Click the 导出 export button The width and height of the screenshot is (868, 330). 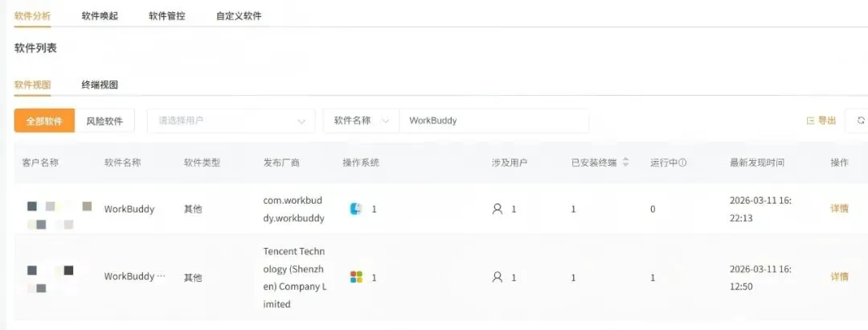821,121
